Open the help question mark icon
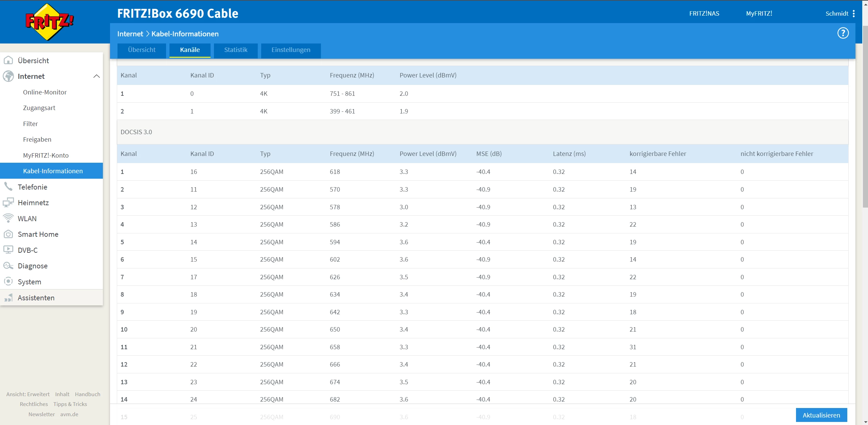868x425 pixels. (x=843, y=33)
